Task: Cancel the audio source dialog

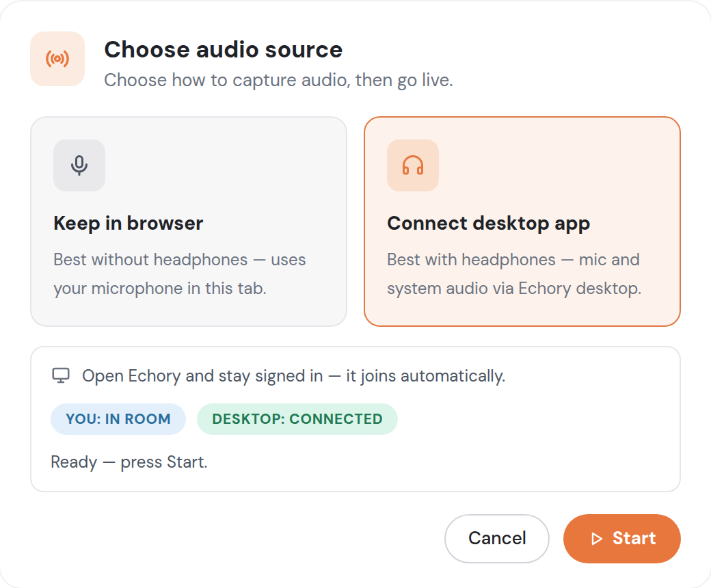Action: click(x=497, y=539)
